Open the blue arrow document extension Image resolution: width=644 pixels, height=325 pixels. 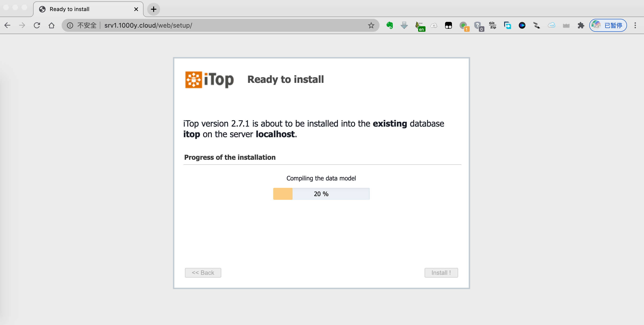(x=508, y=25)
